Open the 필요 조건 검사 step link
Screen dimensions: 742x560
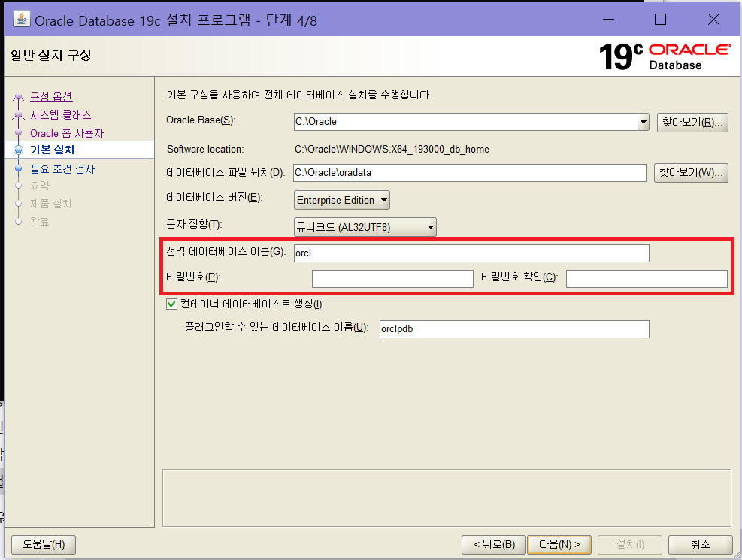coord(62,169)
